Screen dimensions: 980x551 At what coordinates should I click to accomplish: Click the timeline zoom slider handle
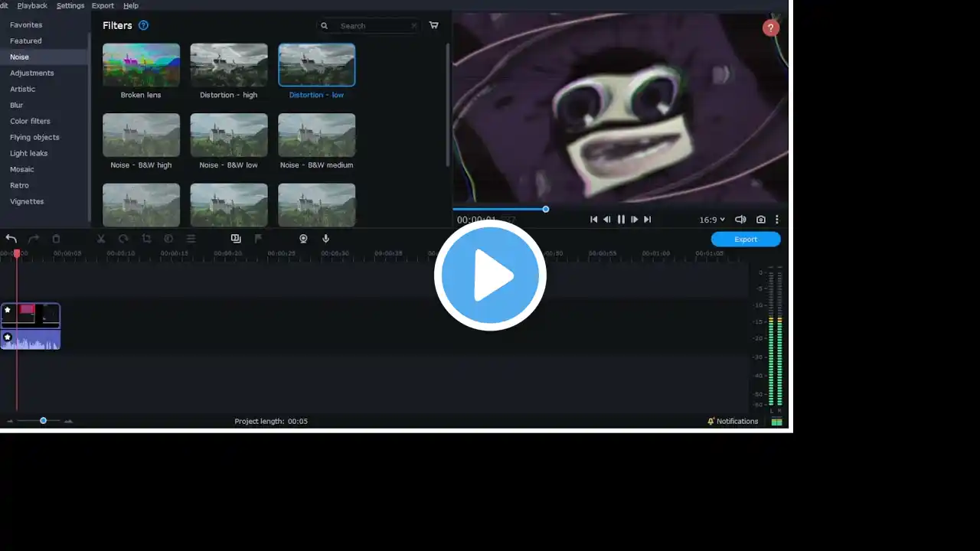44,421
